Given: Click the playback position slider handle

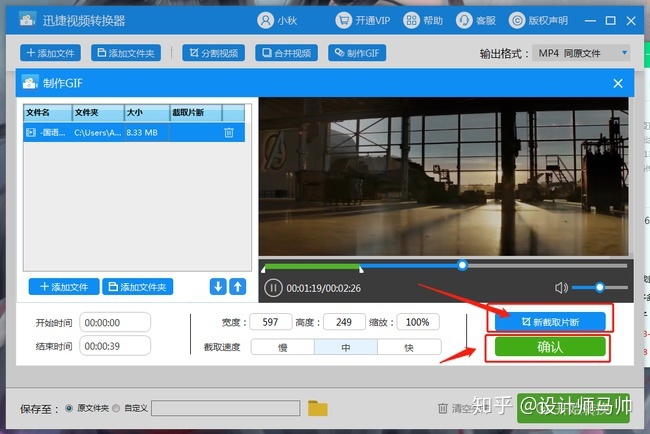Looking at the screenshot, I should click(462, 265).
